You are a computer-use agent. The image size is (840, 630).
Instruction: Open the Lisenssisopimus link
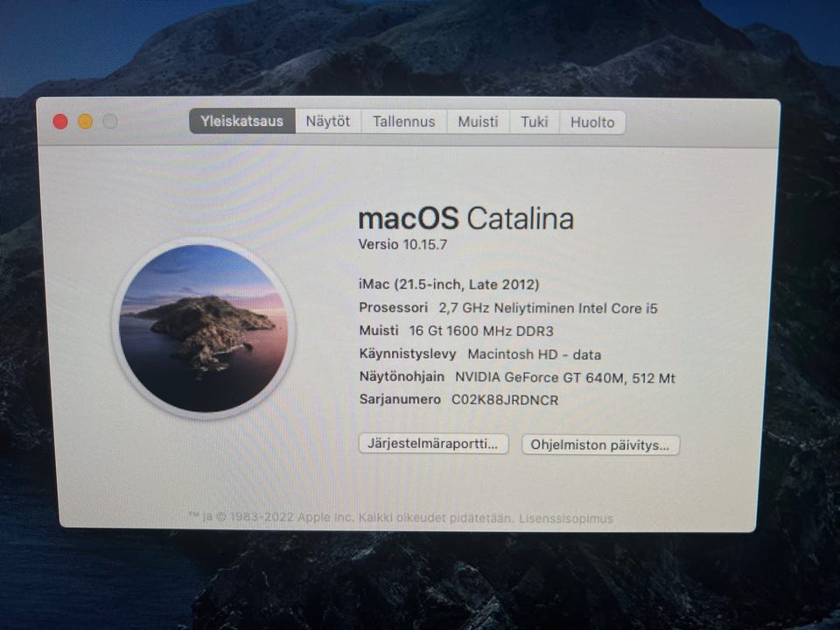pos(566,519)
